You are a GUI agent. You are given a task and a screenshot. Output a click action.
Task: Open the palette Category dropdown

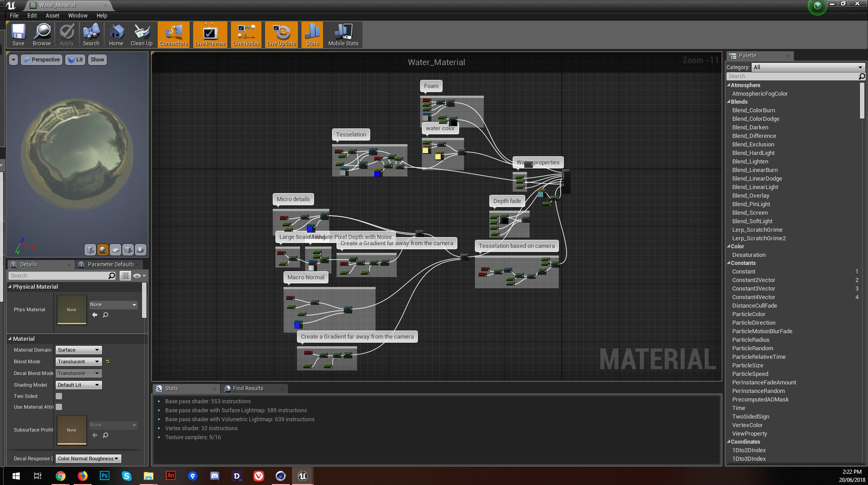click(807, 67)
